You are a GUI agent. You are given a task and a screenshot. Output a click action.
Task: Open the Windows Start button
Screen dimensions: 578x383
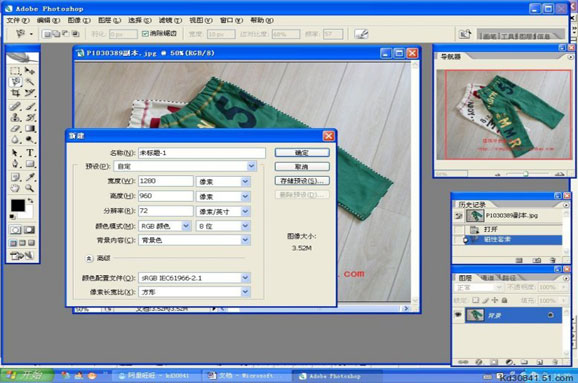26,375
